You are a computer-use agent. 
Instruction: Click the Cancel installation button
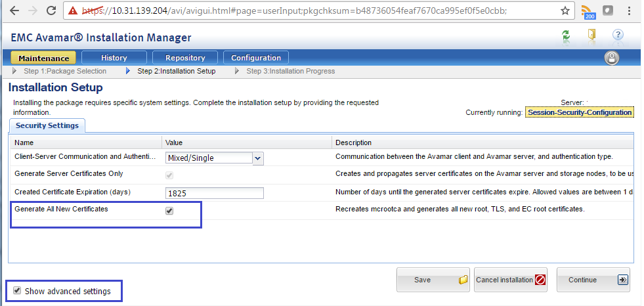(x=510, y=280)
